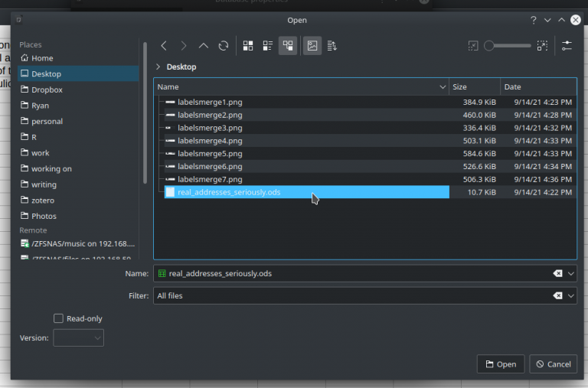Click the Back navigation arrow

(164, 46)
